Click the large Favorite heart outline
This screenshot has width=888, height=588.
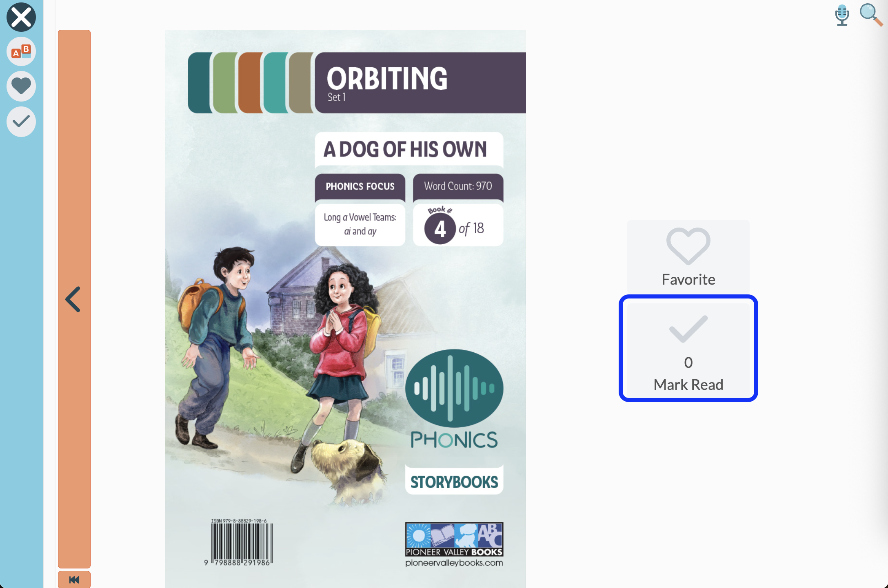[688, 246]
